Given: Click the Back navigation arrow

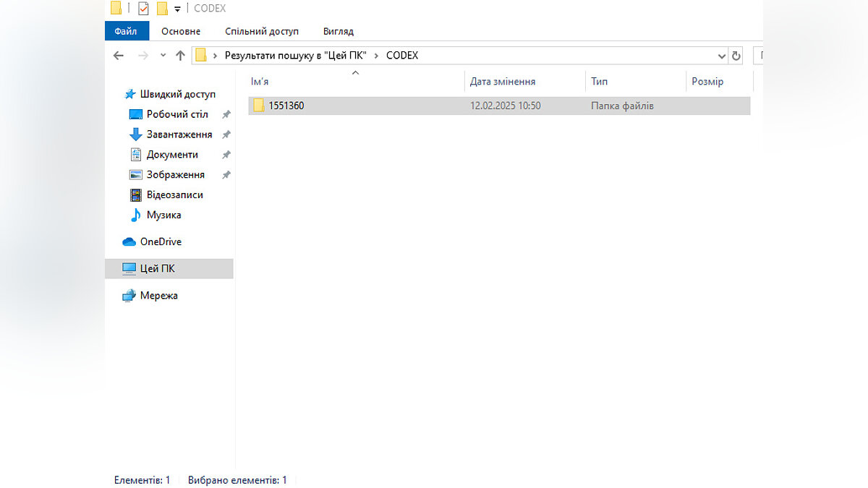Looking at the screenshot, I should pyautogui.click(x=119, y=56).
